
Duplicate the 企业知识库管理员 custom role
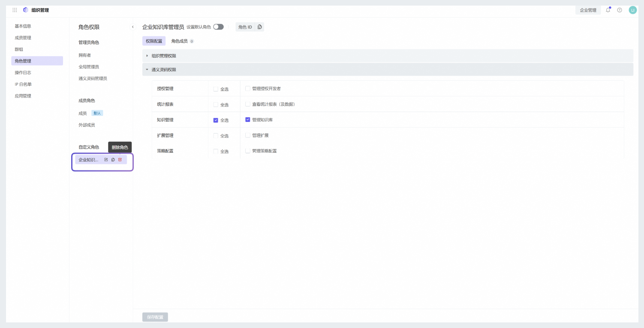point(113,160)
